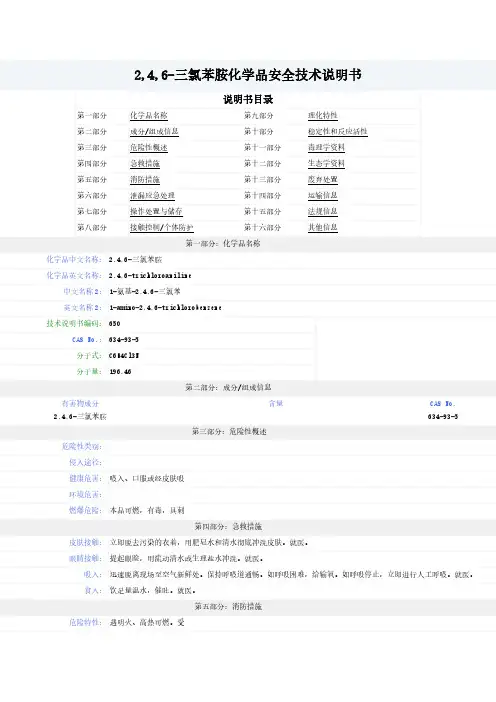The width and height of the screenshot is (496, 702).
Task: Click the 皮肤接触 label
Action: [86, 543]
